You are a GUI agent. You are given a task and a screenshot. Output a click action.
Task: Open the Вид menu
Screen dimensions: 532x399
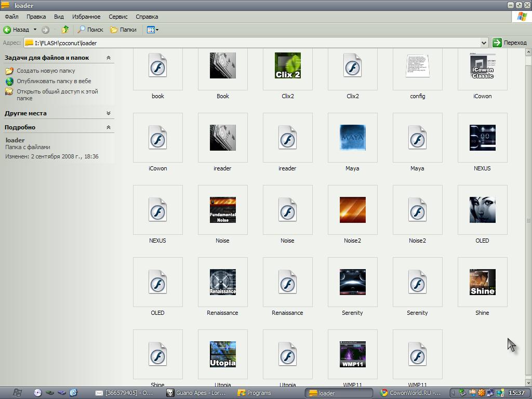click(x=59, y=17)
